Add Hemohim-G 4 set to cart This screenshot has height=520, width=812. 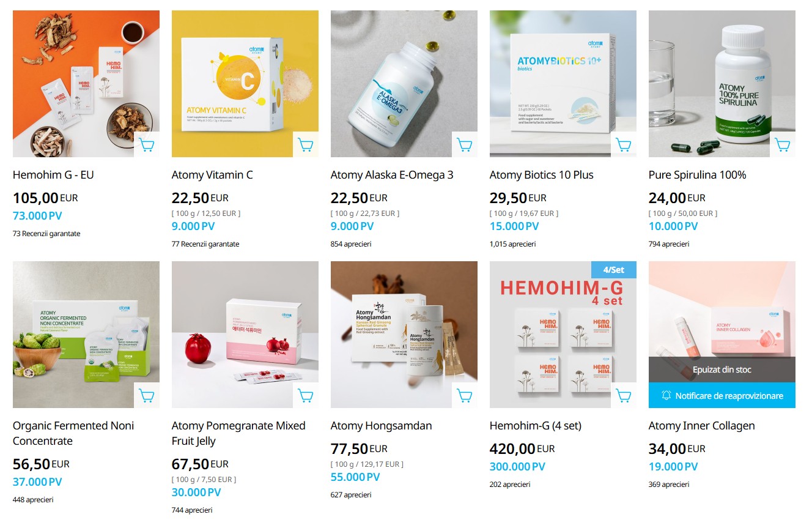pyautogui.click(x=624, y=396)
